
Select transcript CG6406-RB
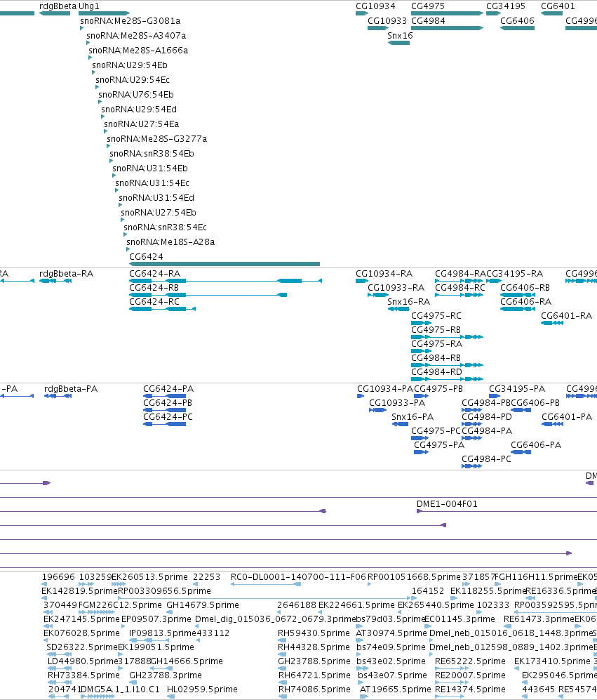pyautogui.click(x=518, y=295)
